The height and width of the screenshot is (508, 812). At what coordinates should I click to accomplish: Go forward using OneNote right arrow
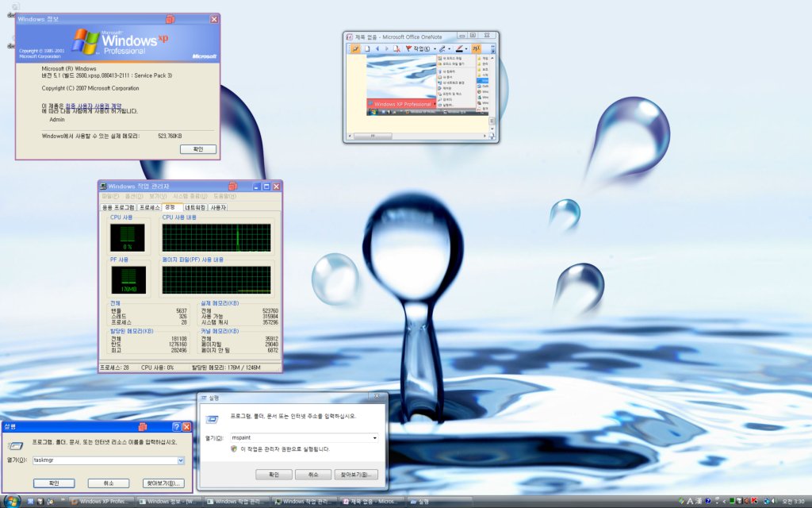[x=386, y=48]
